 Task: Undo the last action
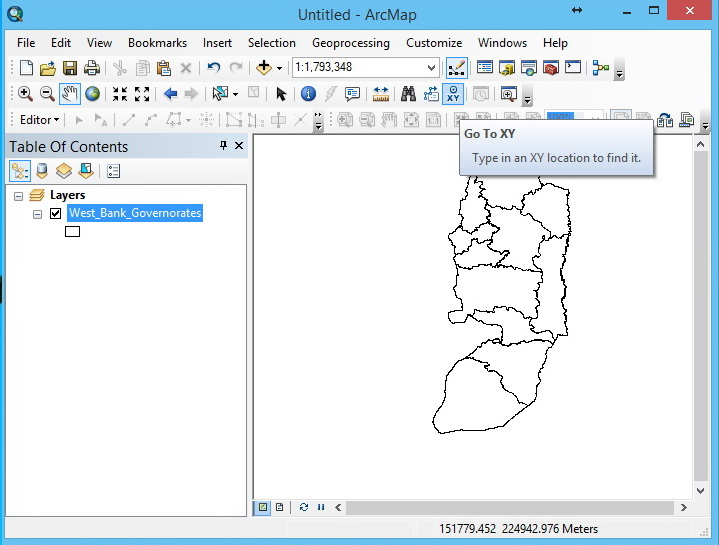(x=214, y=68)
